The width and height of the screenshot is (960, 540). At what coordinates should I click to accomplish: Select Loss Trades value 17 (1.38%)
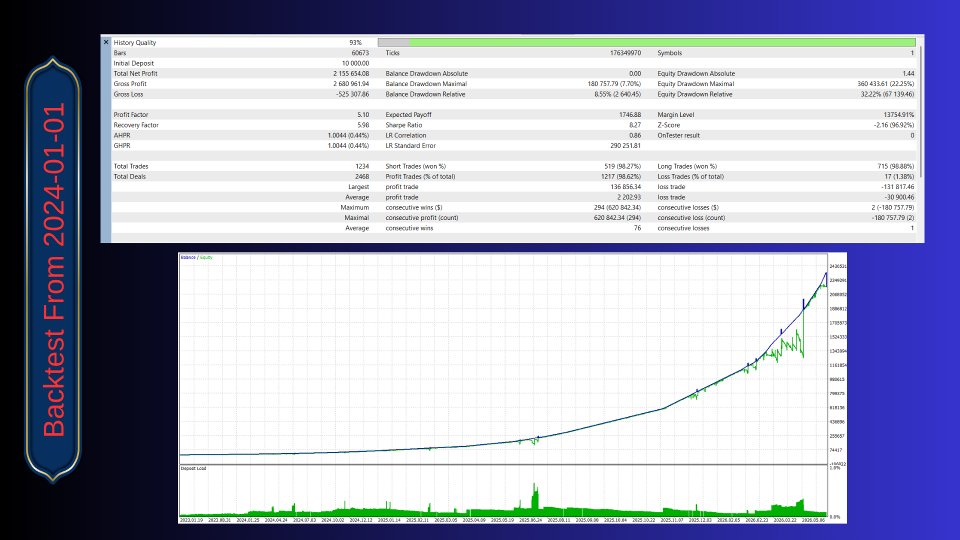pyautogui.click(x=899, y=177)
